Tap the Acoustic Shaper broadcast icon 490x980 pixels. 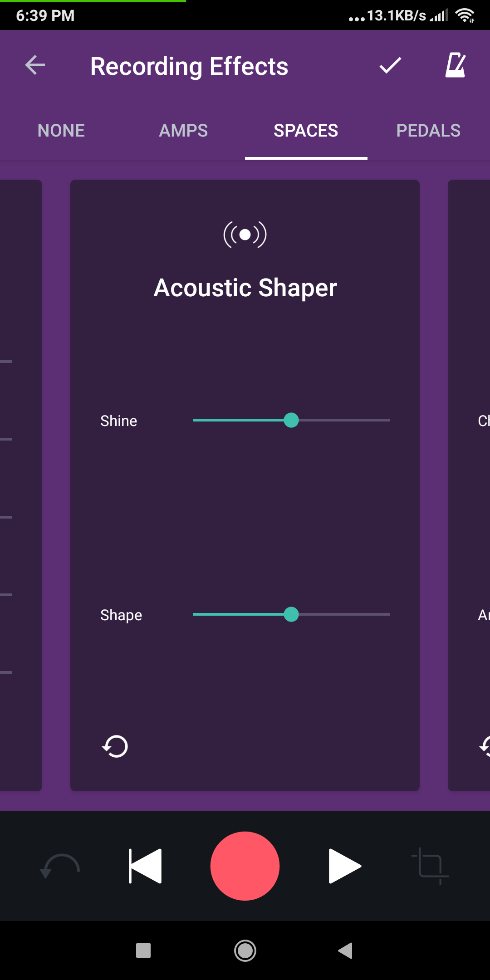point(245,235)
